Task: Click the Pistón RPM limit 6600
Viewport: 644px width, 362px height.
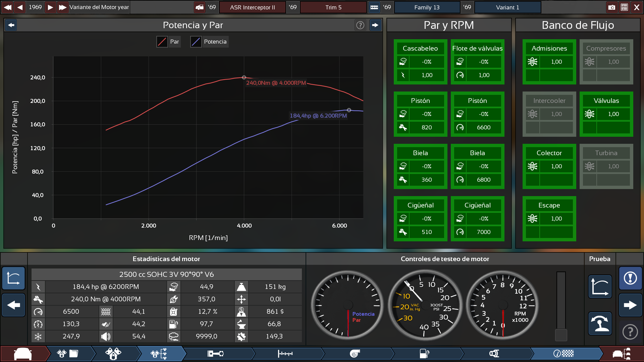Action: [484, 127]
